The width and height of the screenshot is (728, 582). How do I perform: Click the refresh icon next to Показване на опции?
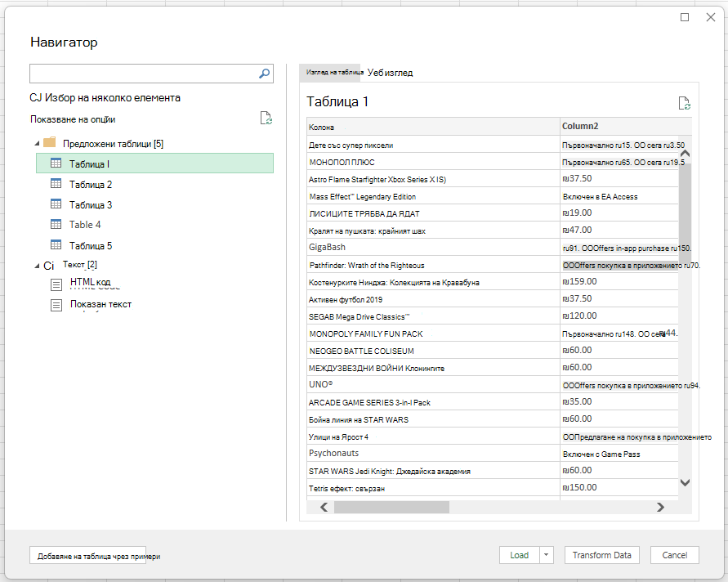coord(266,118)
